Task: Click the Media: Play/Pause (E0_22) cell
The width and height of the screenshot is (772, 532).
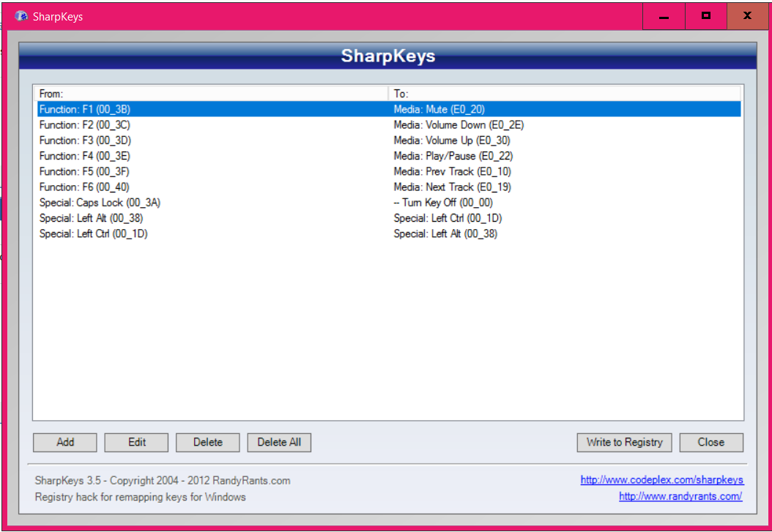Action: pyautogui.click(x=453, y=156)
